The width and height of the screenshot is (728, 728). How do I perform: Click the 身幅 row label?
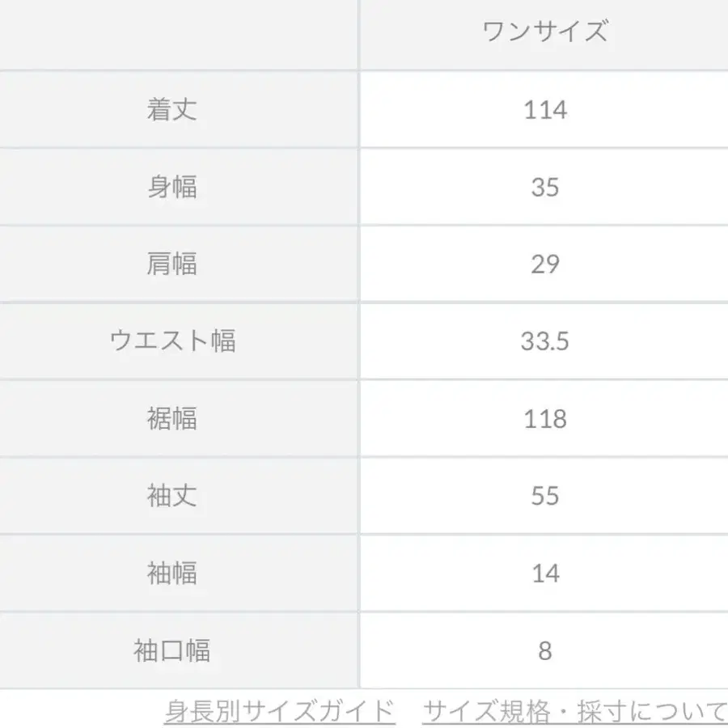point(171,187)
